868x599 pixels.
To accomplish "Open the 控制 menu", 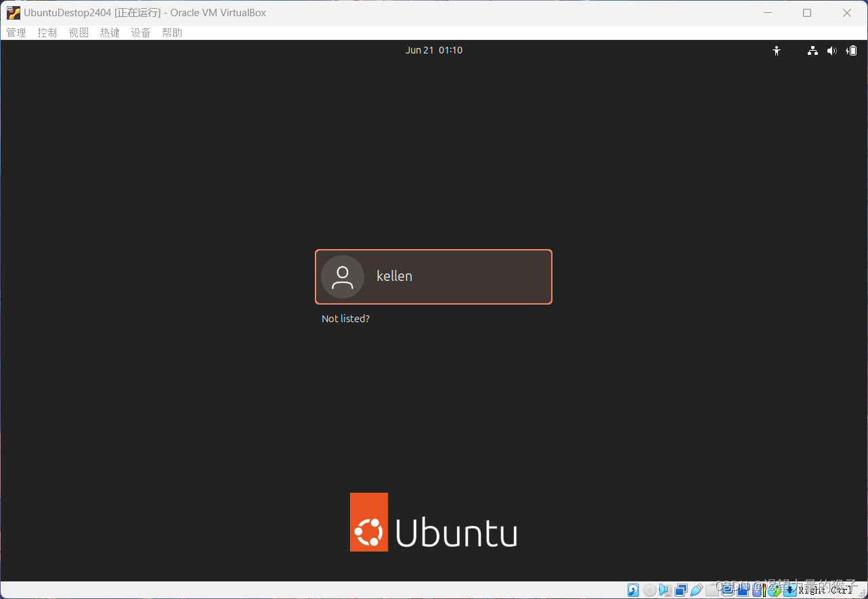I will (47, 32).
